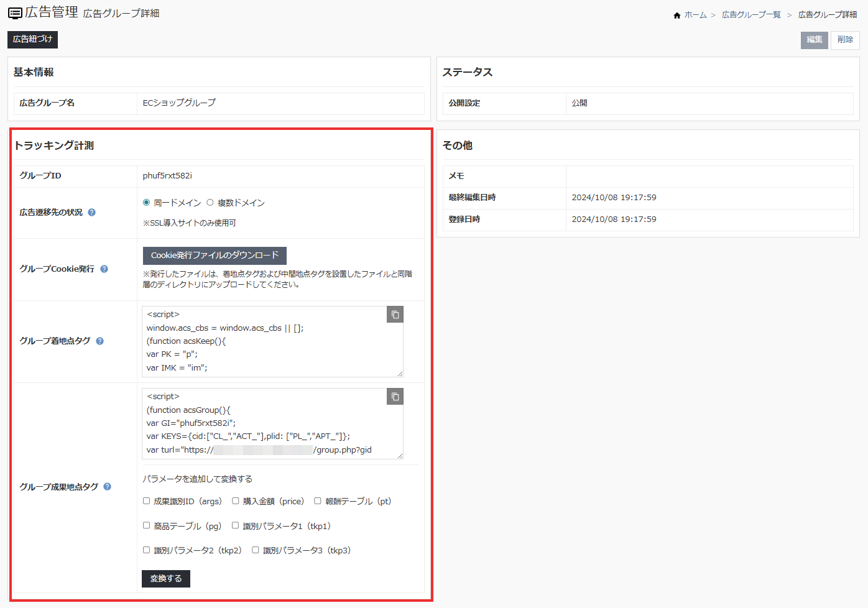Image resolution: width=868 pixels, height=608 pixels.
Task: Tick the 報酬テーブル (pt) checkbox
Action: [x=318, y=501]
